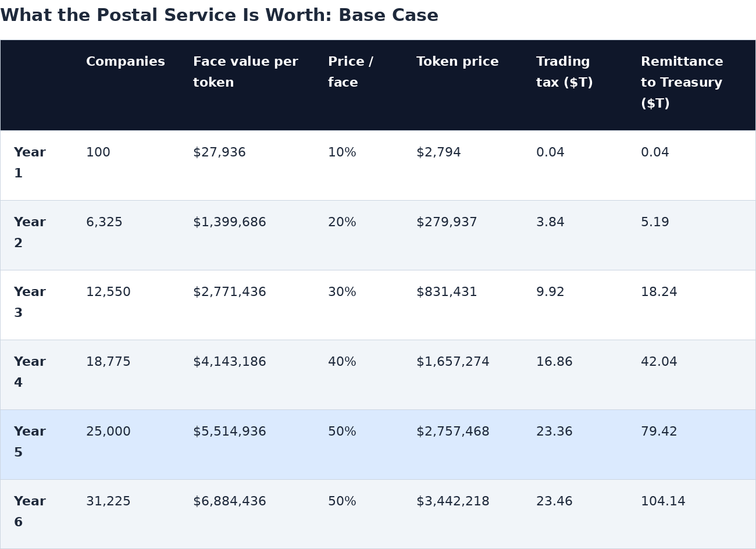The image size is (756, 549).
Task: Click the 'Companies' column header
Action: coord(126,62)
